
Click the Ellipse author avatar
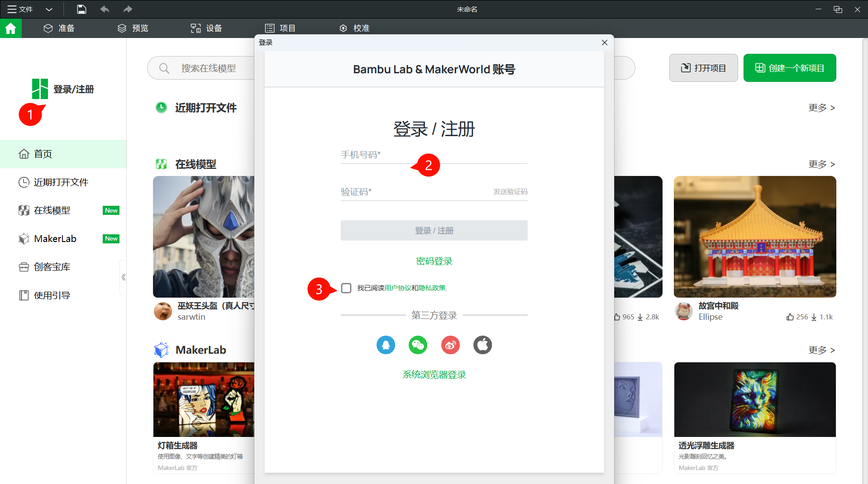(684, 311)
